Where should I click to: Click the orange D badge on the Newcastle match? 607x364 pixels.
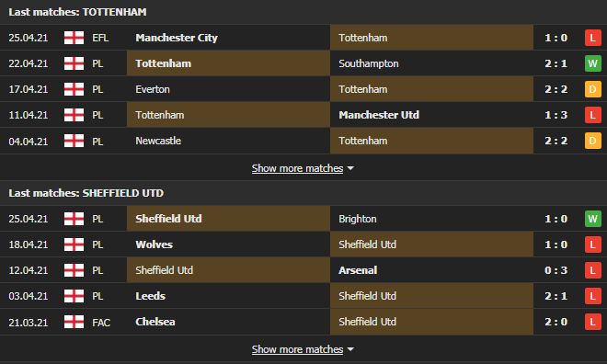click(592, 141)
